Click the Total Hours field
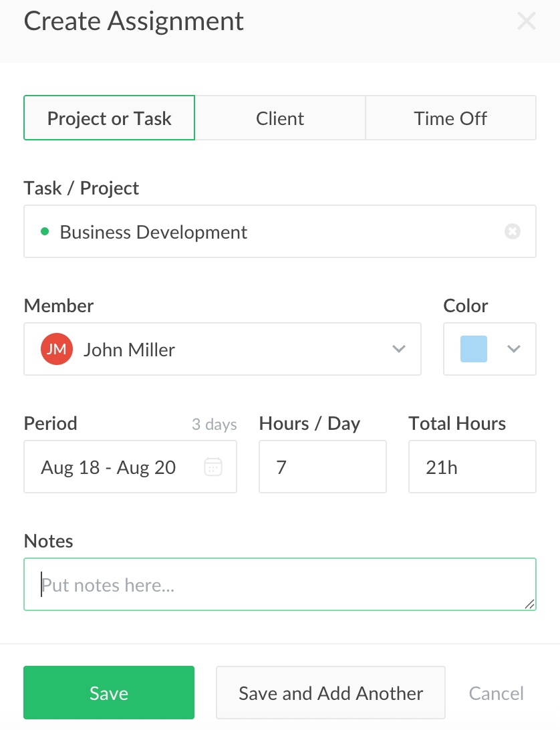 (x=472, y=467)
